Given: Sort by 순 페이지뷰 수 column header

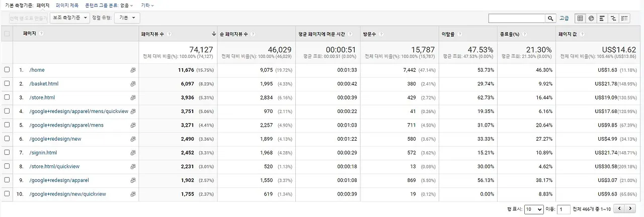Looking at the screenshot, I should [235, 34].
